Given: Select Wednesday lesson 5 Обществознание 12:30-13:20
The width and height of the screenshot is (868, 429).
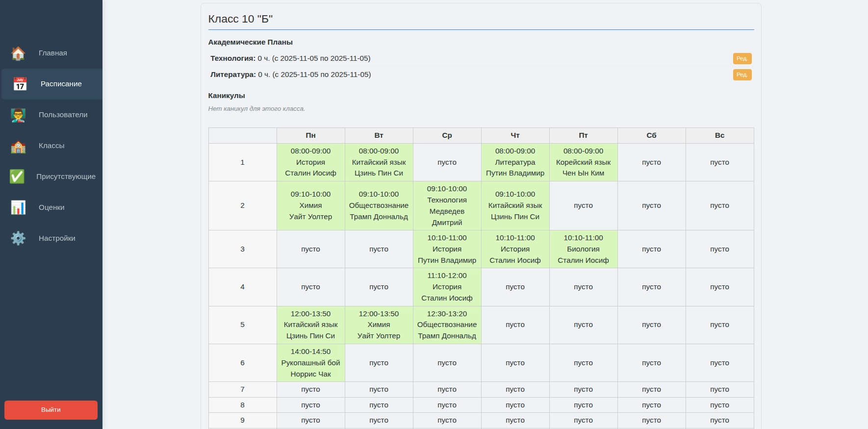Looking at the screenshot, I should tap(447, 325).
